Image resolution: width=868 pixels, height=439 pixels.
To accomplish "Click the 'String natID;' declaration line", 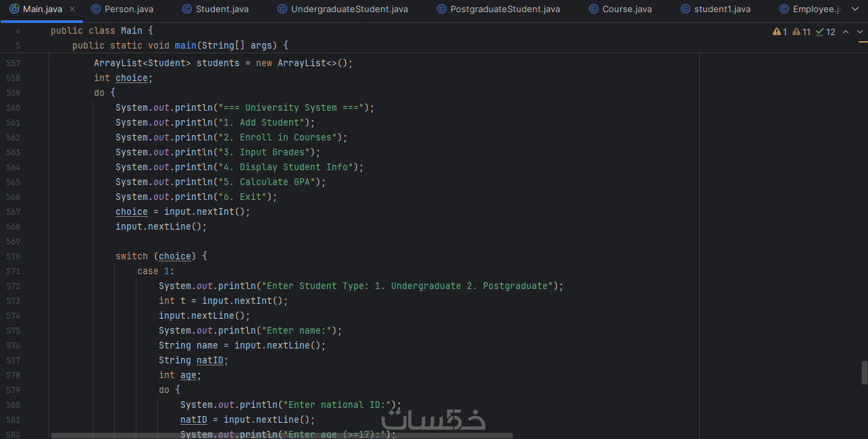I will [194, 360].
